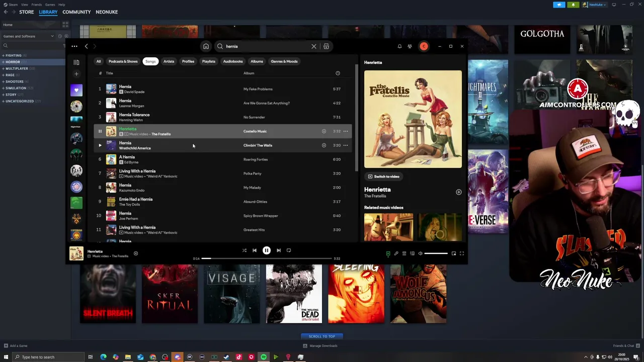The height and width of the screenshot is (362, 644).
Task: Go to Spotify Home via house icon
Action: [x=206, y=46]
